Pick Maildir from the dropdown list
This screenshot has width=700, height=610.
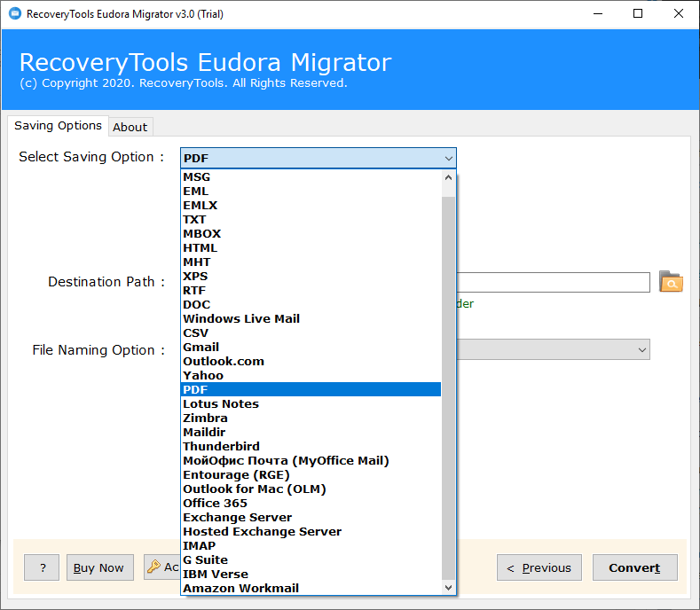tap(311, 433)
